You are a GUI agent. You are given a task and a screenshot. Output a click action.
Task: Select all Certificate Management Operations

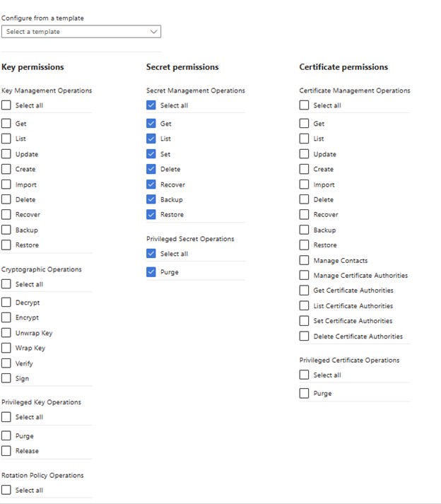click(x=305, y=105)
